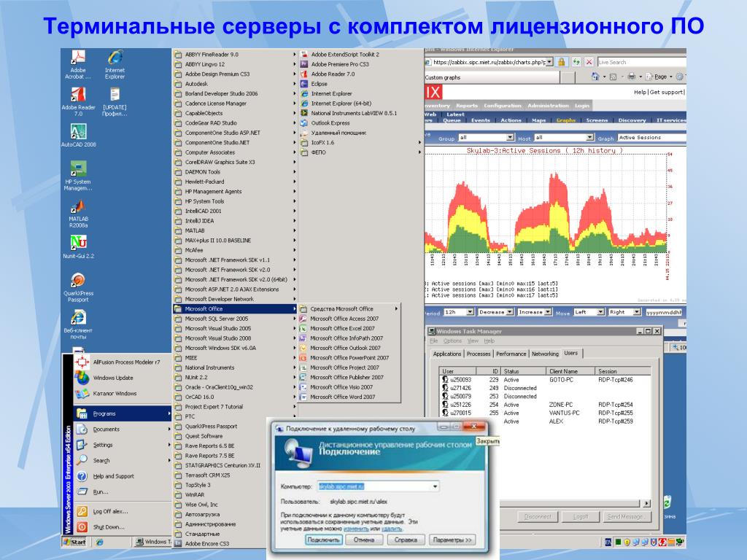This screenshot has width=747, height=560.
Task: Open the Group dropdown in Zabbix
Action: (x=486, y=138)
